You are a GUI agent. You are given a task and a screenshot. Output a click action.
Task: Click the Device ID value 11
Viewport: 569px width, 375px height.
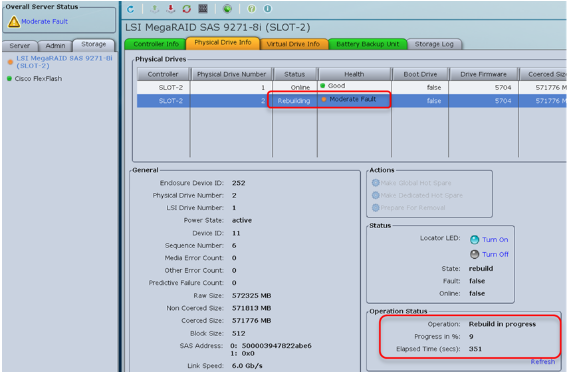[x=236, y=233]
